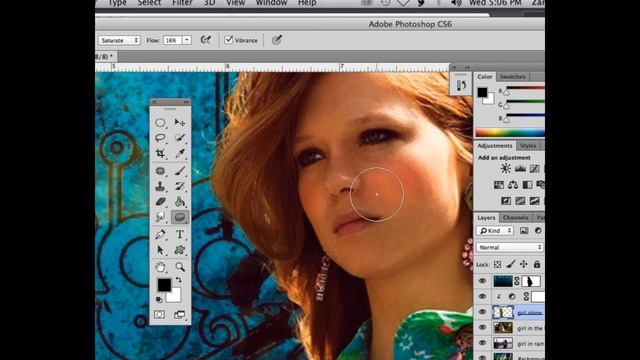Add a Levels adjustment
This screenshot has width=640, height=360.
(x=520, y=169)
